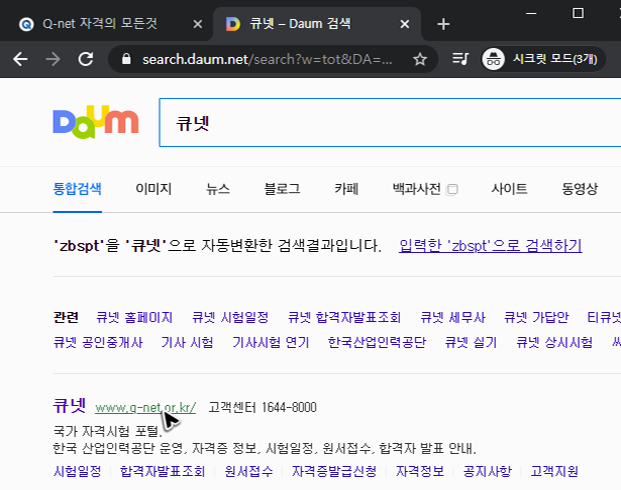Image resolution: width=621 pixels, height=490 pixels.
Task: Open the 자격정보 sublink
Action: (420, 471)
